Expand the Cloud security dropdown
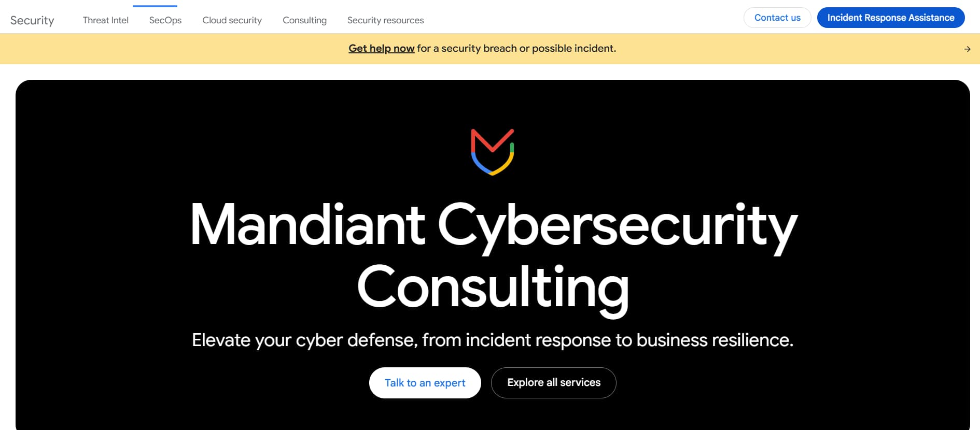Screen dimensions: 980x430 pyautogui.click(x=232, y=20)
